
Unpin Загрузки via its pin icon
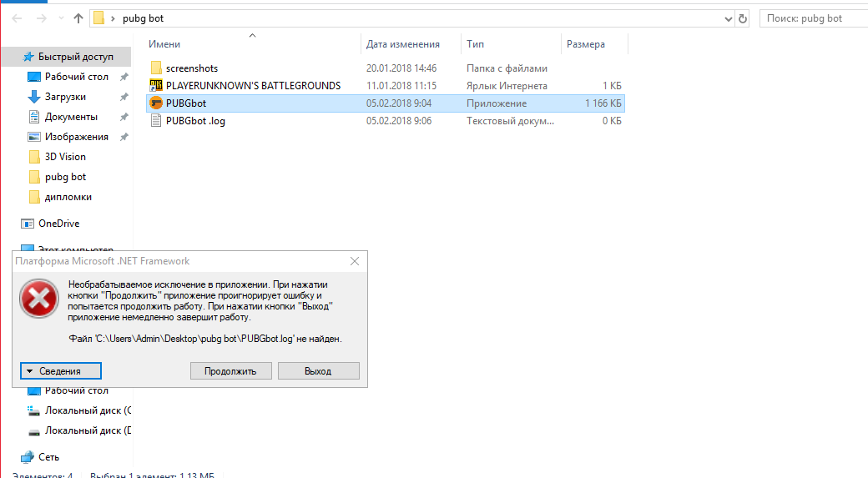point(124,97)
